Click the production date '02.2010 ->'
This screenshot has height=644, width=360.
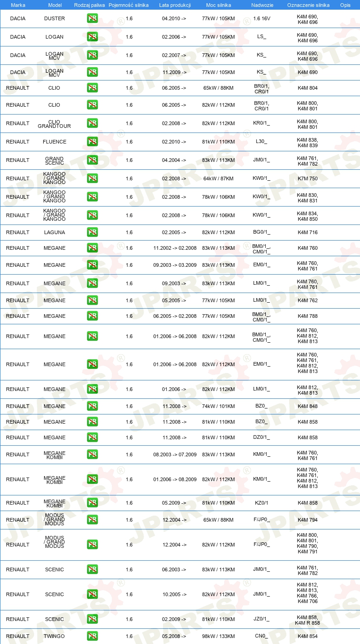pos(174,142)
